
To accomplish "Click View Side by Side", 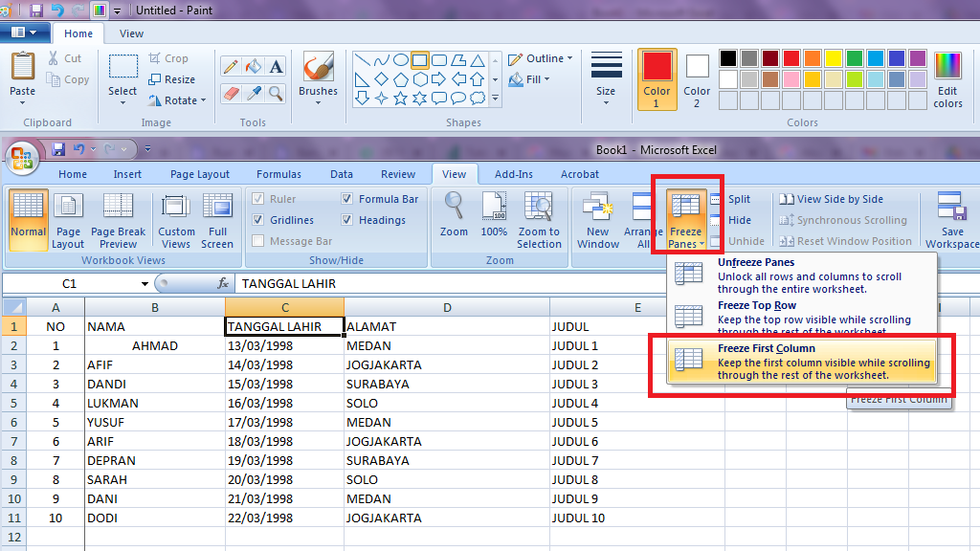I will point(832,199).
